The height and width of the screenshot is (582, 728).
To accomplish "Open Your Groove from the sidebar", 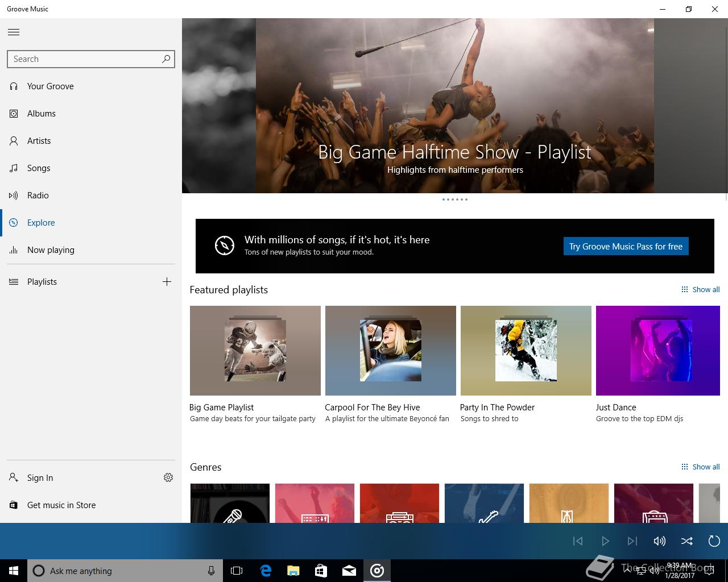I will point(91,86).
